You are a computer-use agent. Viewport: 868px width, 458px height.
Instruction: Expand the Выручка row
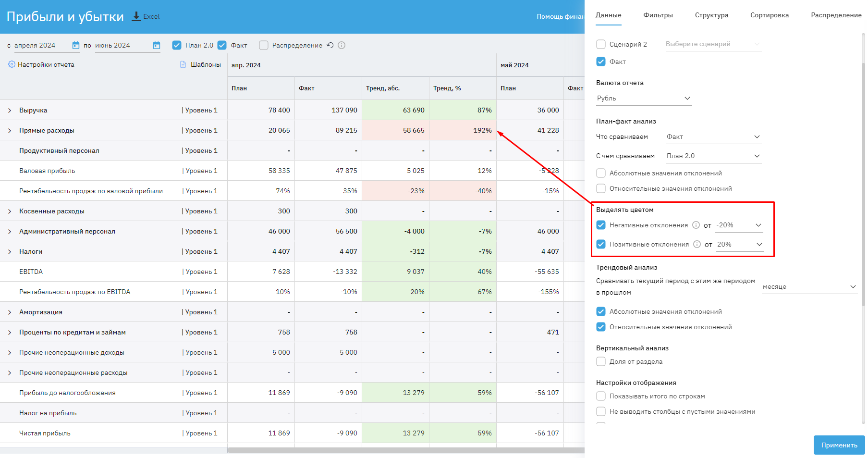[x=10, y=111]
